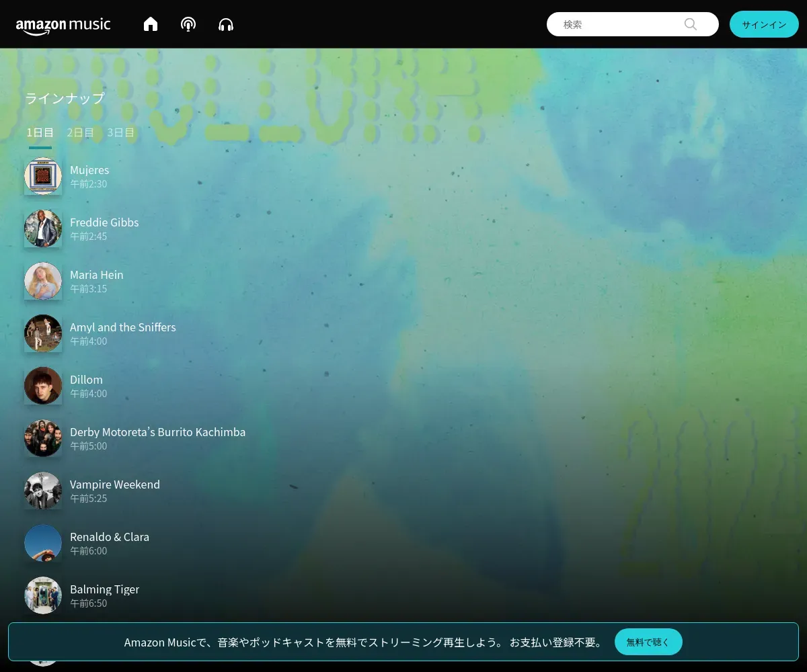
Task: Open Amyl and the Sniffers thumbnail
Action: [43, 333]
